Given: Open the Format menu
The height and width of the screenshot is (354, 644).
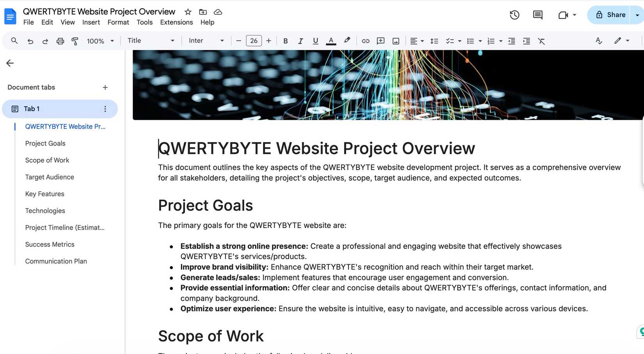Looking at the screenshot, I should [x=118, y=22].
